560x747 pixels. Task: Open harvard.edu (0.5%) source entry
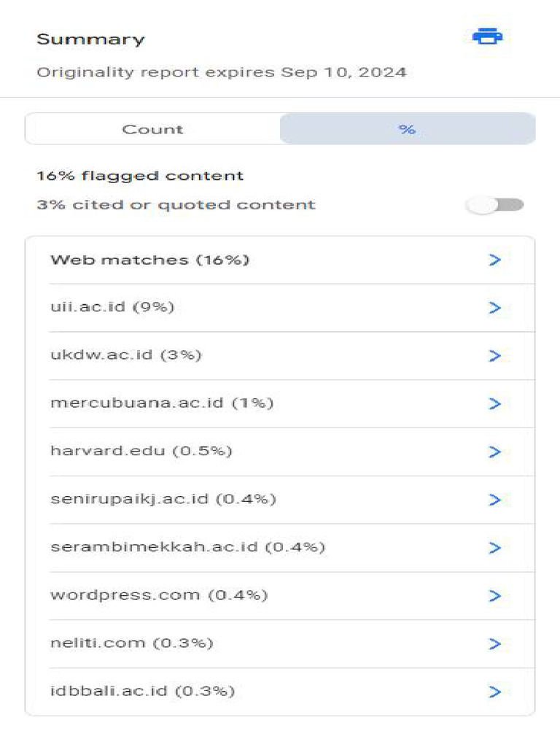[141, 451]
